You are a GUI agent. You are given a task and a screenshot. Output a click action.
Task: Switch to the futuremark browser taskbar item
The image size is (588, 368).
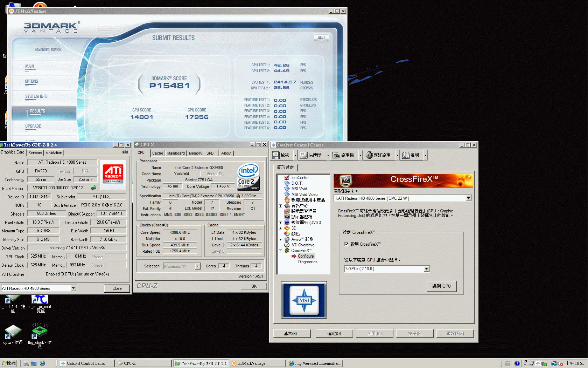pyautogui.click(x=315, y=363)
